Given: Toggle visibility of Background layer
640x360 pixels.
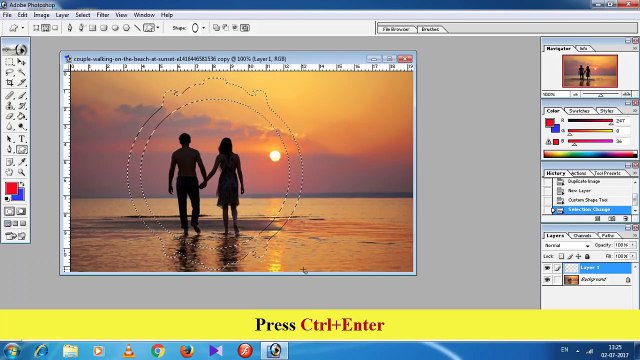Looking at the screenshot, I should pyautogui.click(x=547, y=280).
